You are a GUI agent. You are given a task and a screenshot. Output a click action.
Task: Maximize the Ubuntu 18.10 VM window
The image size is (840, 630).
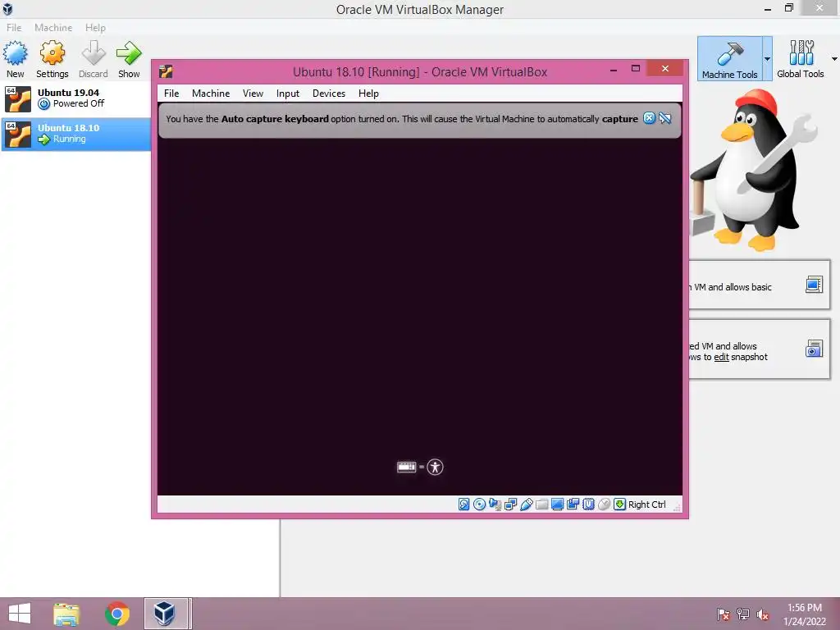click(x=636, y=69)
